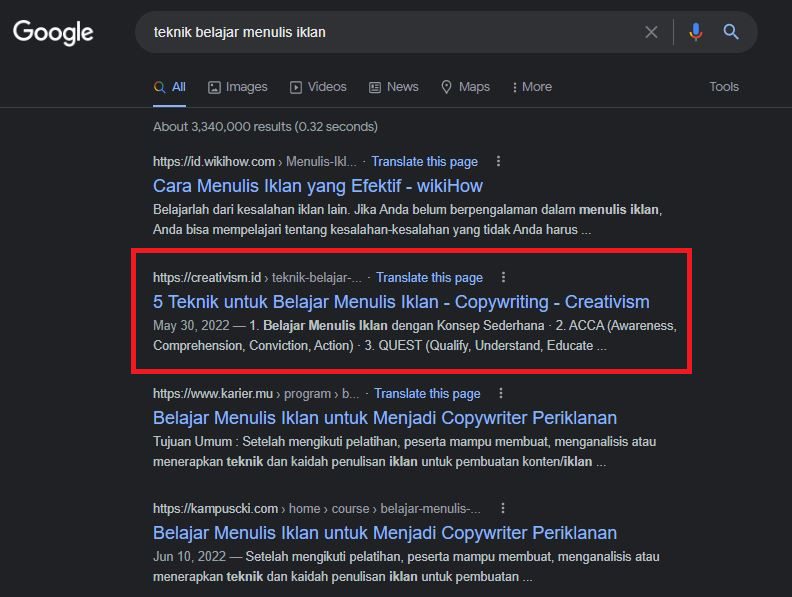Click the https://kampuscki.com URL breadcrumb
Viewport: 792px width, 597px height.
point(317,509)
